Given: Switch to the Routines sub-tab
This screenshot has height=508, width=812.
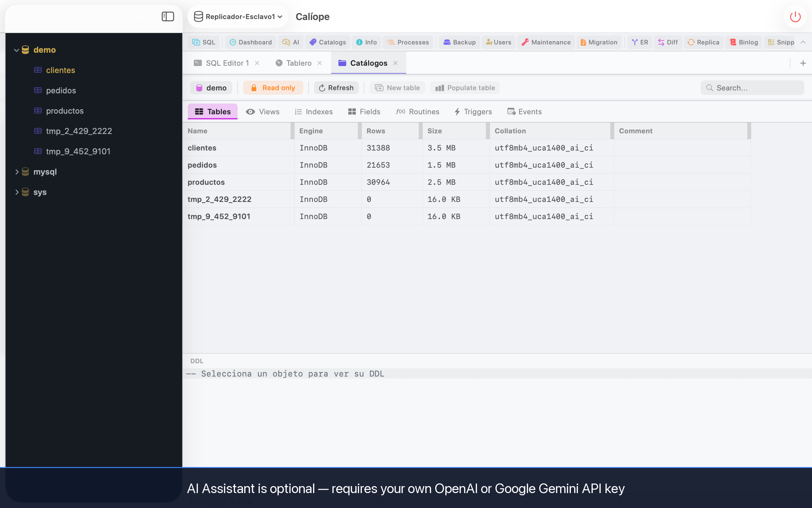Looking at the screenshot, I should pyautogui.click(x=417, y=111).
